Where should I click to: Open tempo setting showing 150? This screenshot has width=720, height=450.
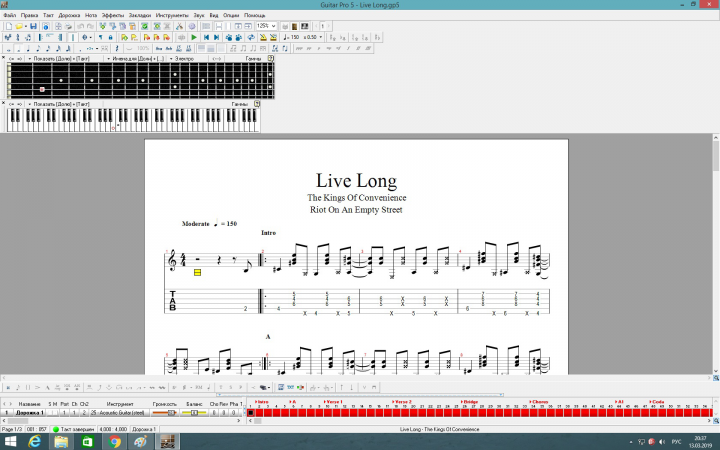[x=291, y=37]
